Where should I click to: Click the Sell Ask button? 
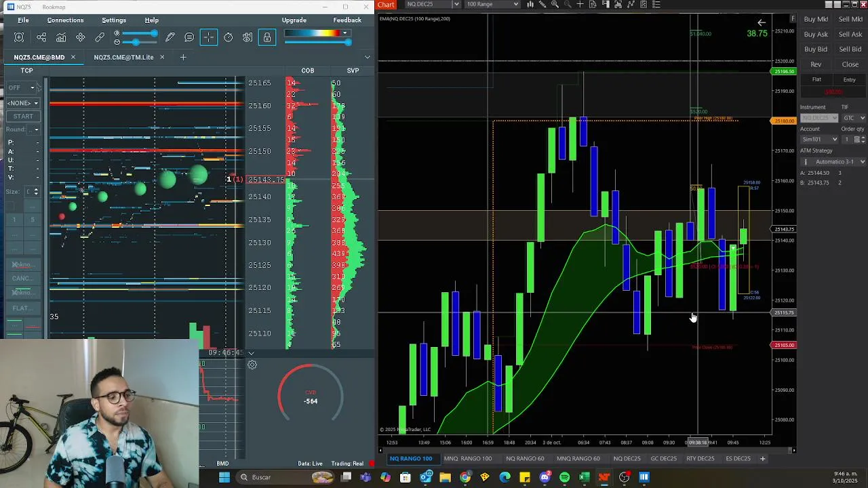coord(850,34)
